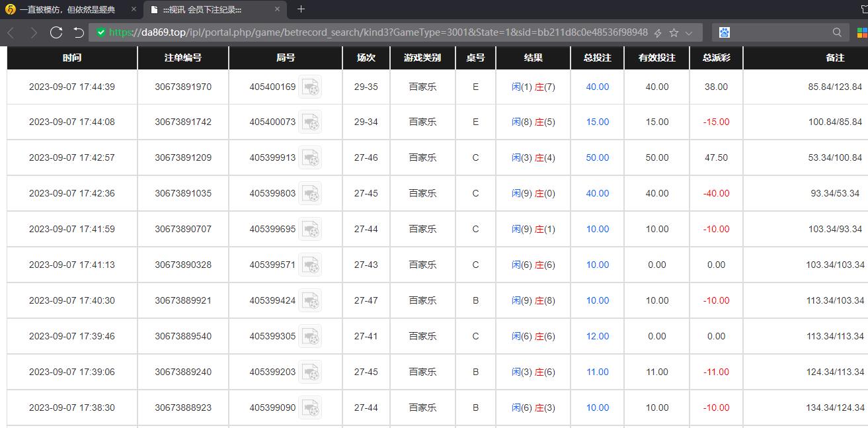The height and width of the screenshot is (428, 868).
Task: Open video replay icon for round 405399305
Action: [x=310, y=337]
